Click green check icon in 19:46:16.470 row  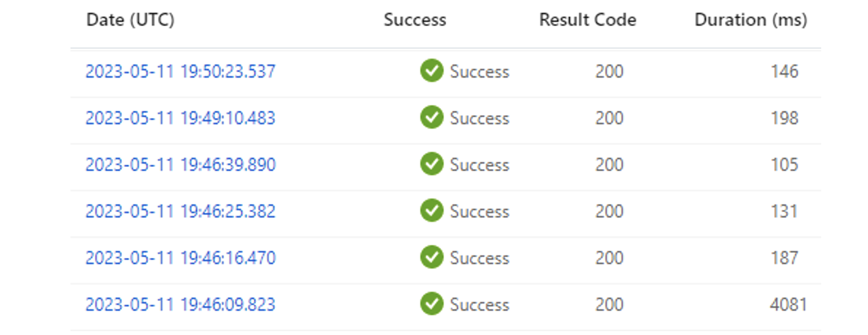pyautogui.click(x=432, y=257)
